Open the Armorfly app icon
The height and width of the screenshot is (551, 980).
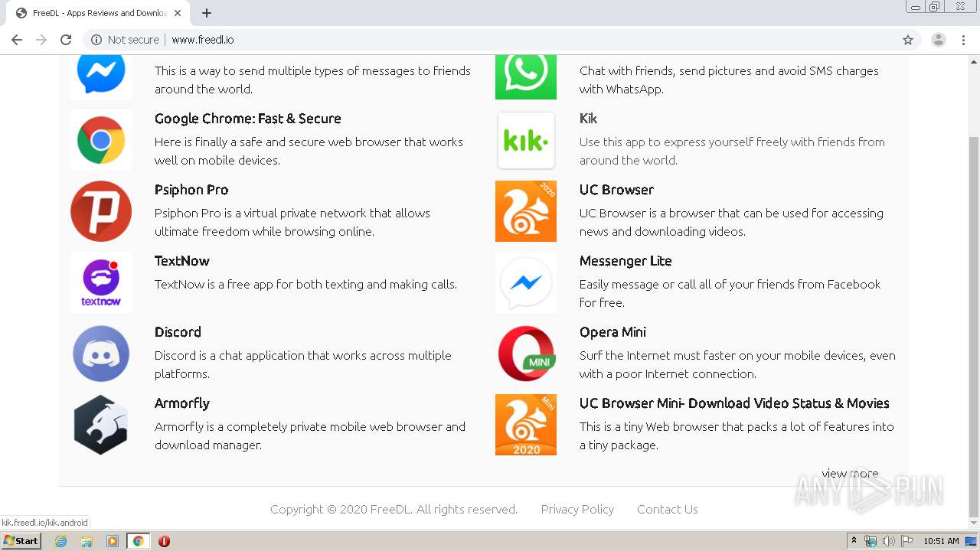click(101, 425)
